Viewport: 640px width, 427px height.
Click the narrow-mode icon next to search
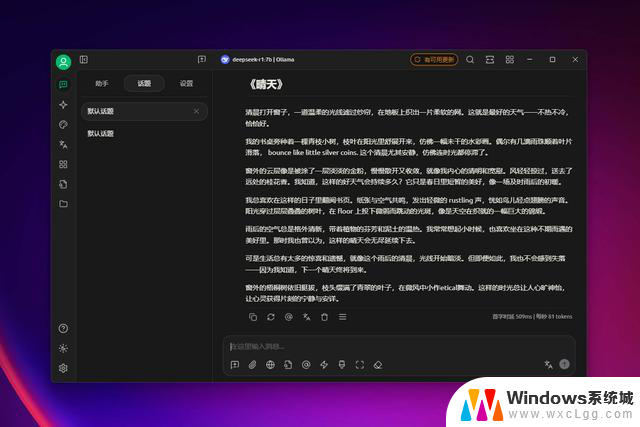tap(490, 60)
